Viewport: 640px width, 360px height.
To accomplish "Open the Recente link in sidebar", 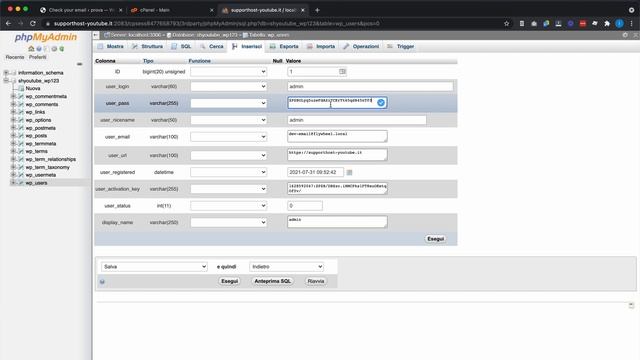I will pyautogui.click(x=15, y=57).
